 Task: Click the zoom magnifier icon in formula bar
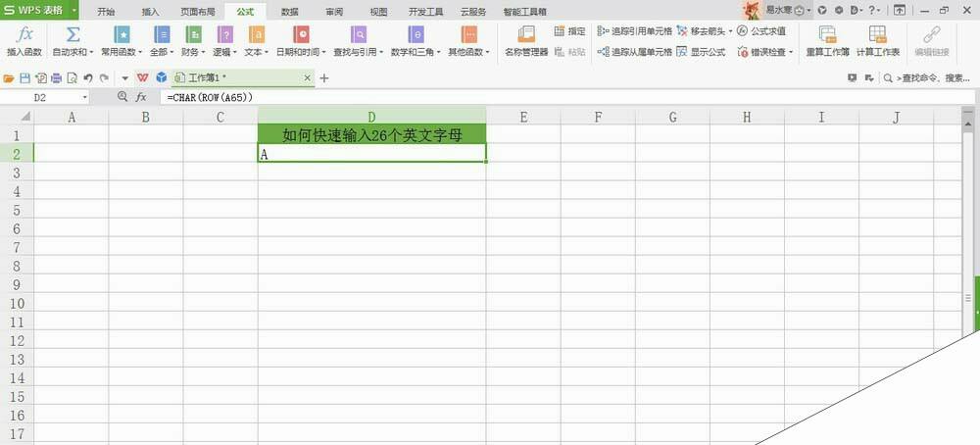point(122,97)
